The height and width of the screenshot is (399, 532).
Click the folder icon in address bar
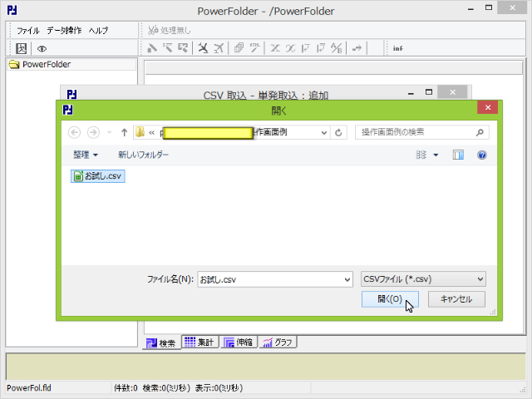pos(140,132)
